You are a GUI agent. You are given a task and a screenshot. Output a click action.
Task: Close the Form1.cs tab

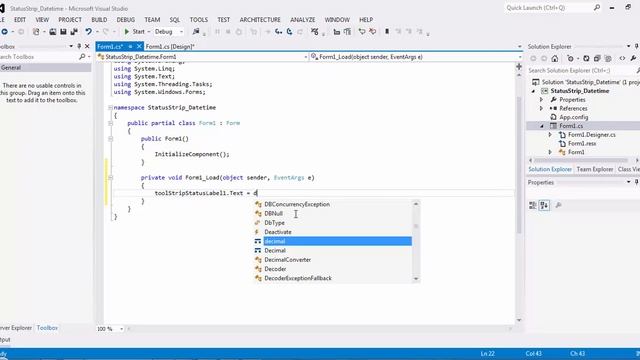click(139, 47)
